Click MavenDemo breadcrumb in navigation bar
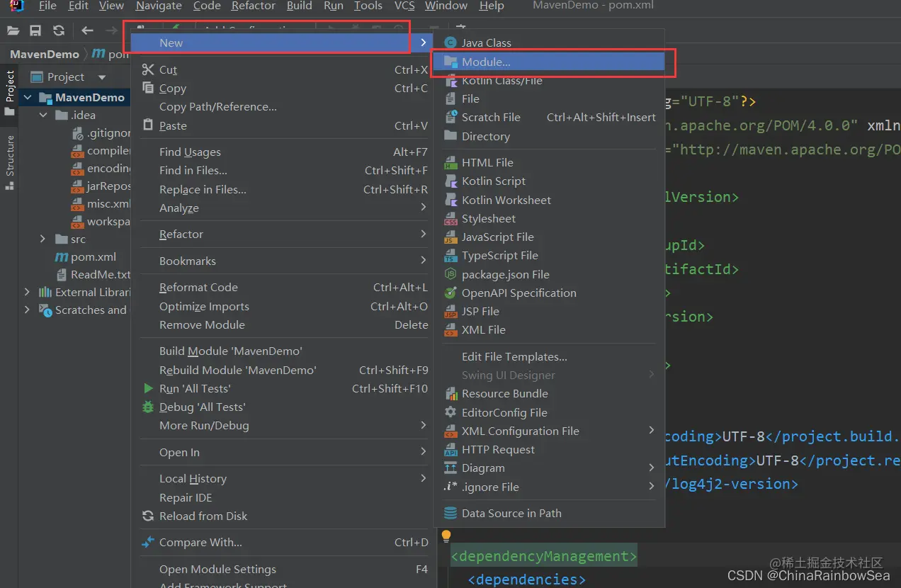901x588 pixels. click(45, 54)
